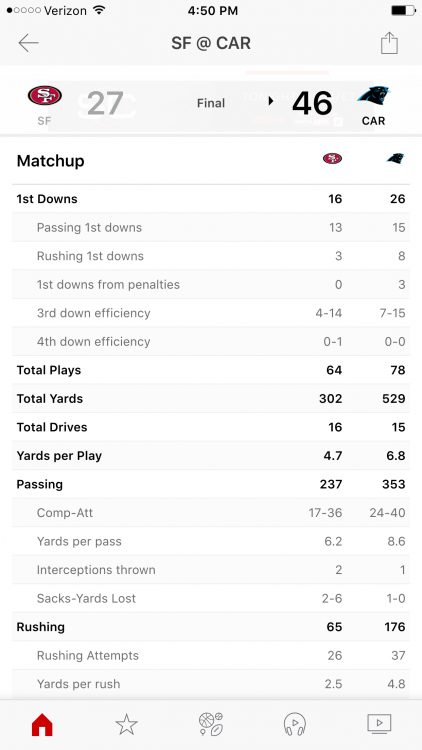Select the 1st Downs row
422x750 pixels.
coord(211,199)
